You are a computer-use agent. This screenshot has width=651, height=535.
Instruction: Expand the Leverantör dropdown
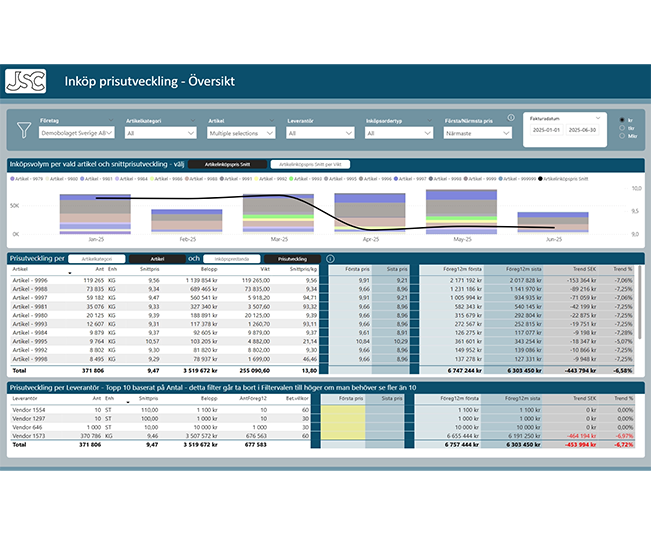tap(320, 133)
